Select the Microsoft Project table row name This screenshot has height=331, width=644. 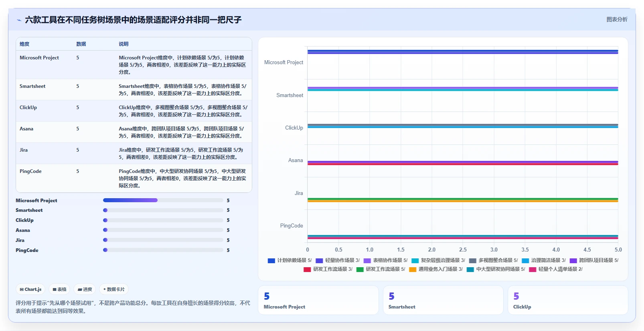pos(39,58)
